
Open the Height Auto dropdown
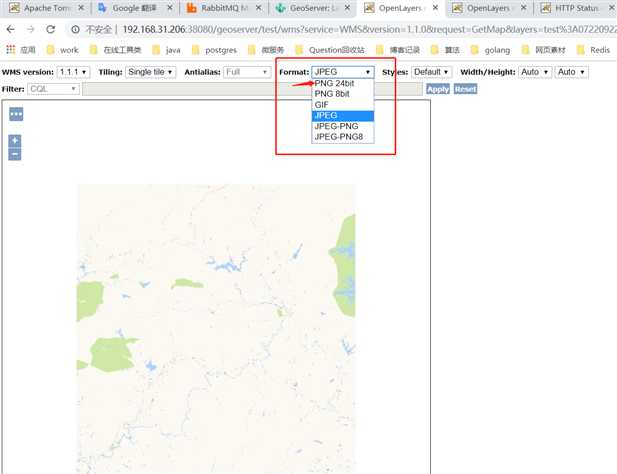tap(571, 72)
